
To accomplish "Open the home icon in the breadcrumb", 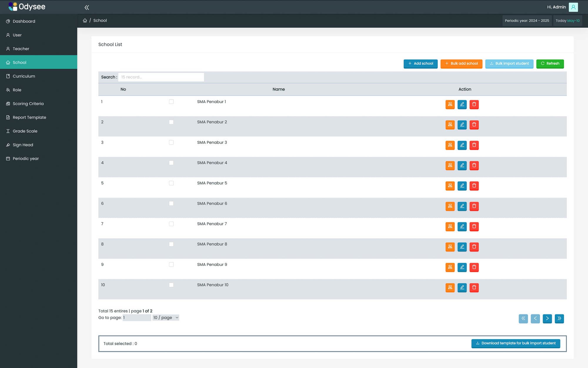I will tap(85, 20).
